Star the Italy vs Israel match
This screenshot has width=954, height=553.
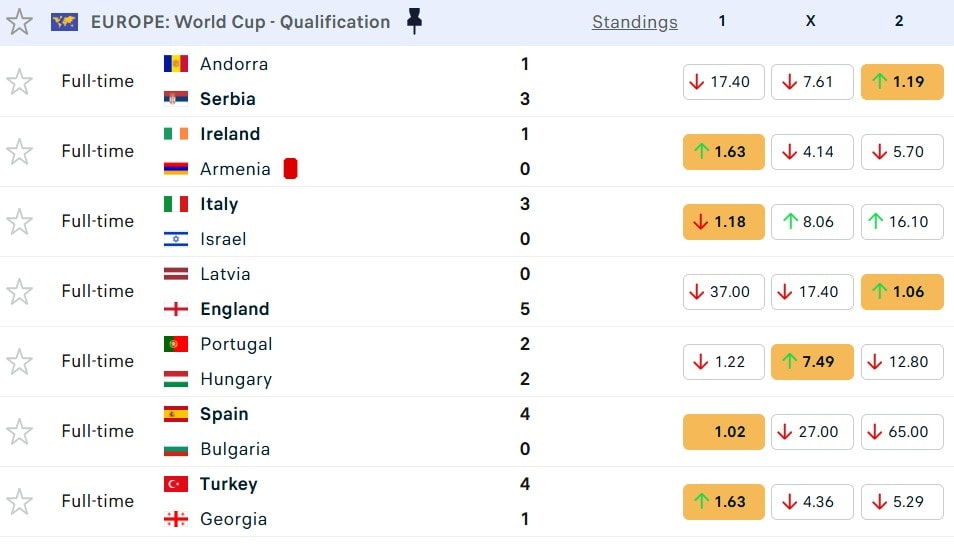tap(20, 222)
